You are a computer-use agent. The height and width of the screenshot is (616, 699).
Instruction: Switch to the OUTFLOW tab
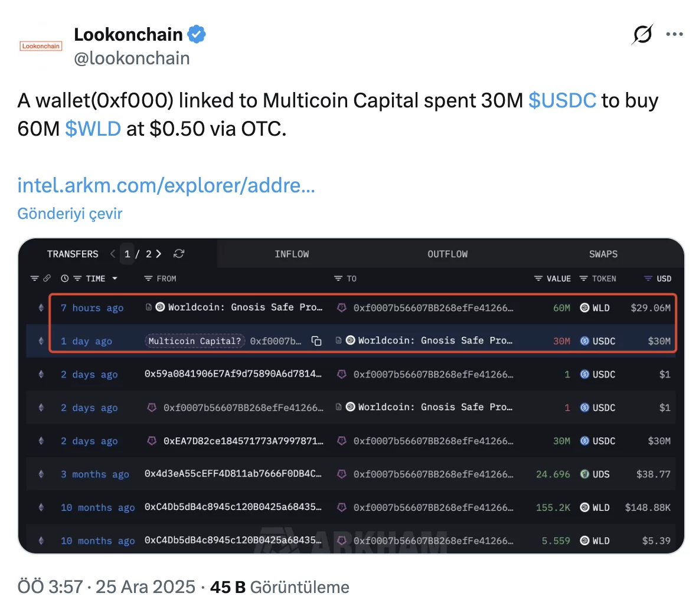(448, 254)
